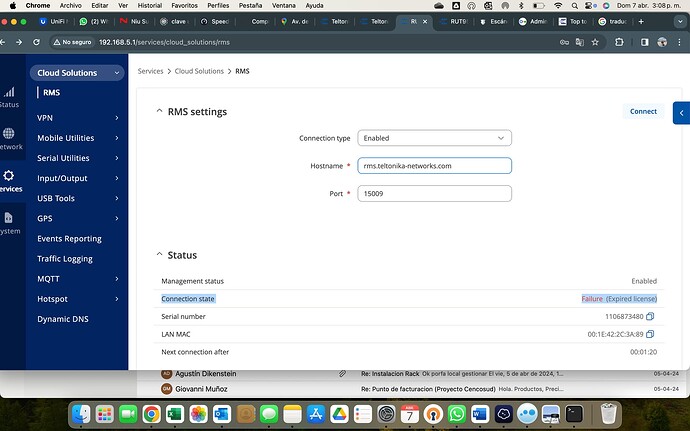Open Traffic Logging page
The width and height of the screenshot is (690, 431).
click(65, 259)
